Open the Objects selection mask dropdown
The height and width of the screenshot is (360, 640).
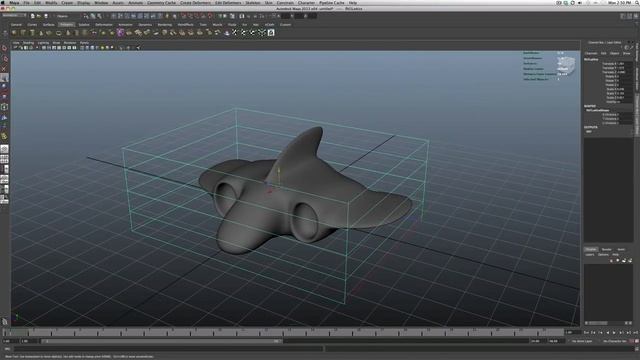[x=66, y=16]
